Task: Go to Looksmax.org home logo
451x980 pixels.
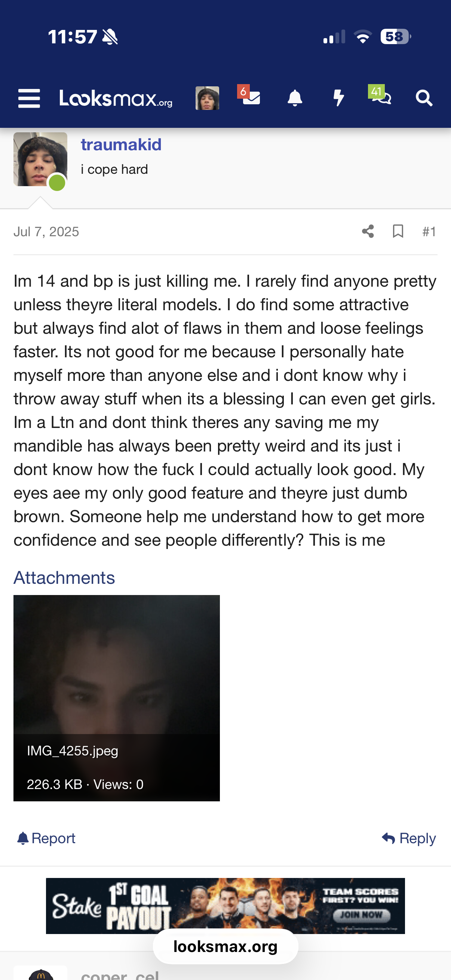Action: point(116,99)
